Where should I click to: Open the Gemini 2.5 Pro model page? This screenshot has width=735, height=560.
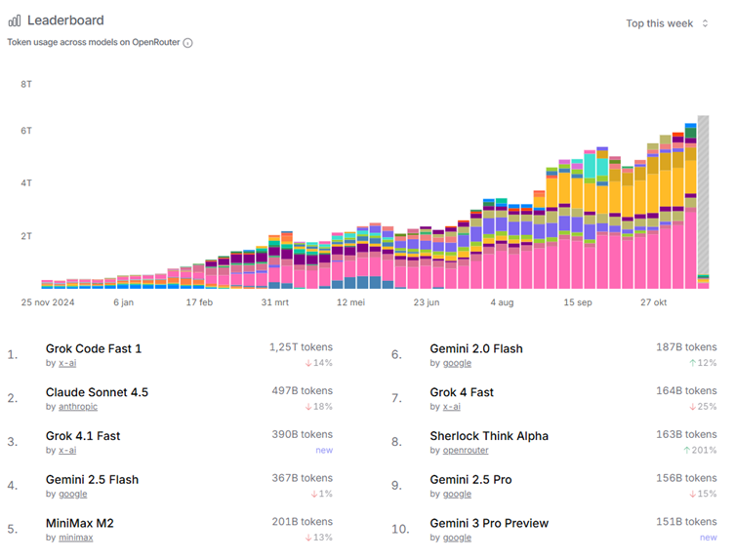click(x=470, y=479)
